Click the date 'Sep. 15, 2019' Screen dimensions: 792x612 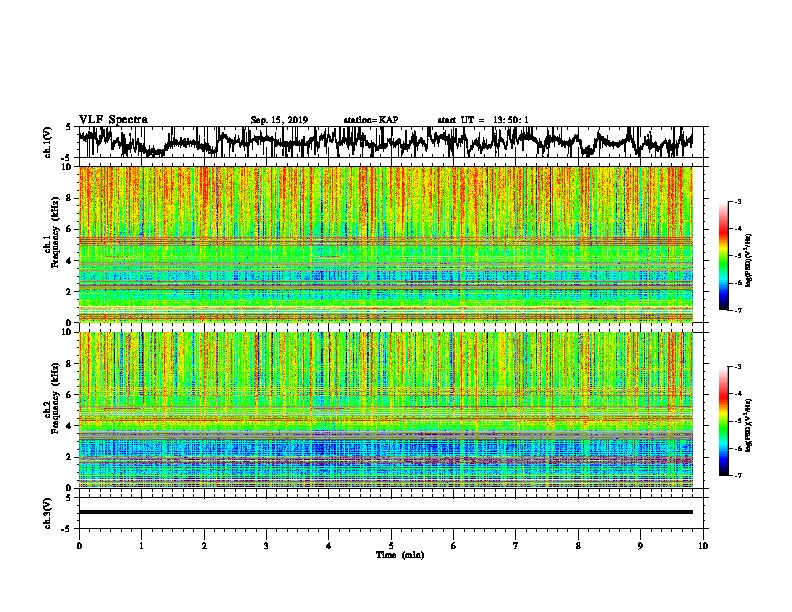(x=279, y=120)
